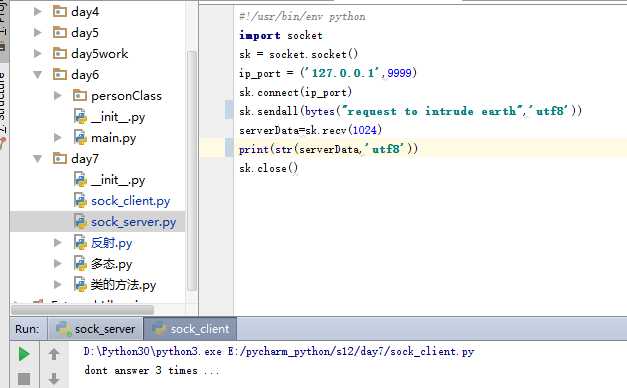Click the sock_client.py file icon

coord(80,201)
